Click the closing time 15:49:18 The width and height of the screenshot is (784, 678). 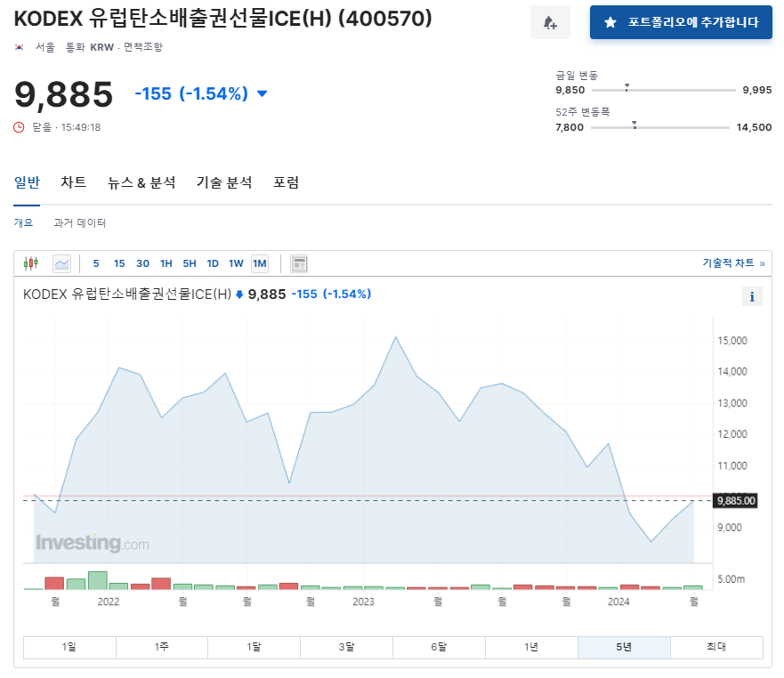point(81,127)
